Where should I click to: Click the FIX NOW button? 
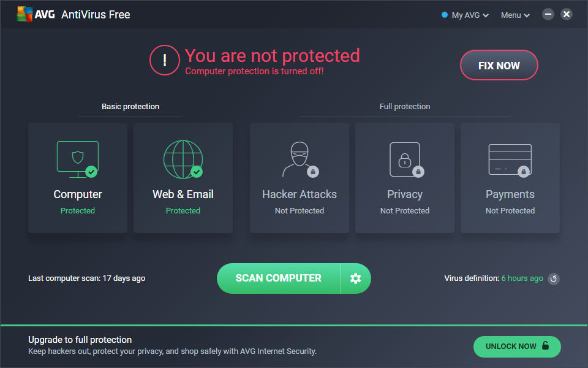coord(499,65)
